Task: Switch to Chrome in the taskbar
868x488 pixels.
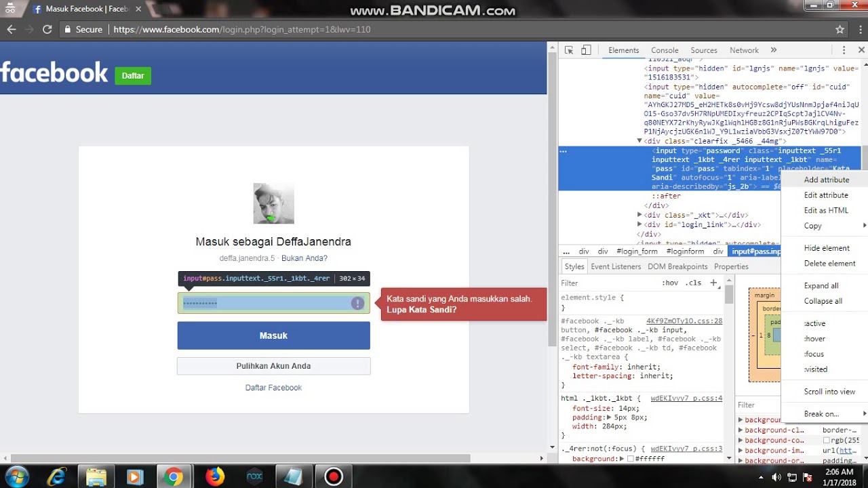Action: (x=174, y=477)
